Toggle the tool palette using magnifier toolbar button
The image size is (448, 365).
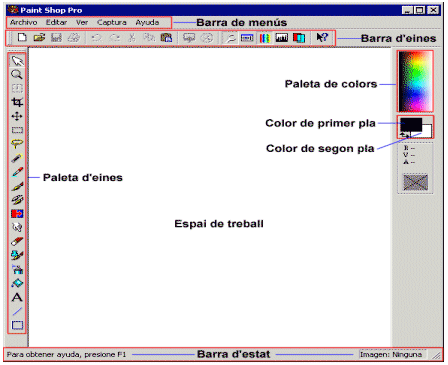(230, 38)
